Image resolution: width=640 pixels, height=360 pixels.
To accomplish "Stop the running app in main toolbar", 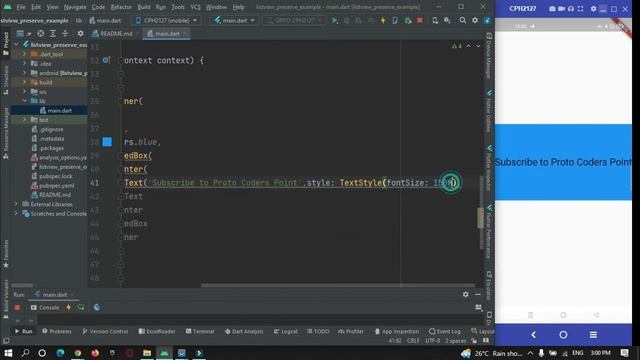I will [420, 20].
